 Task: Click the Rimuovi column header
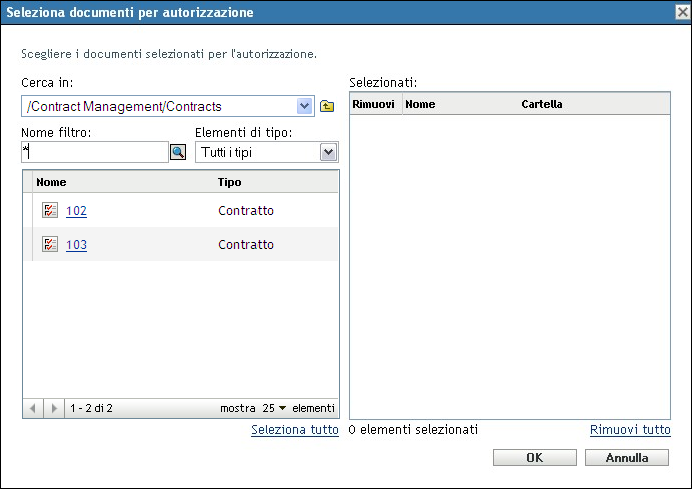tap(373, 104)
